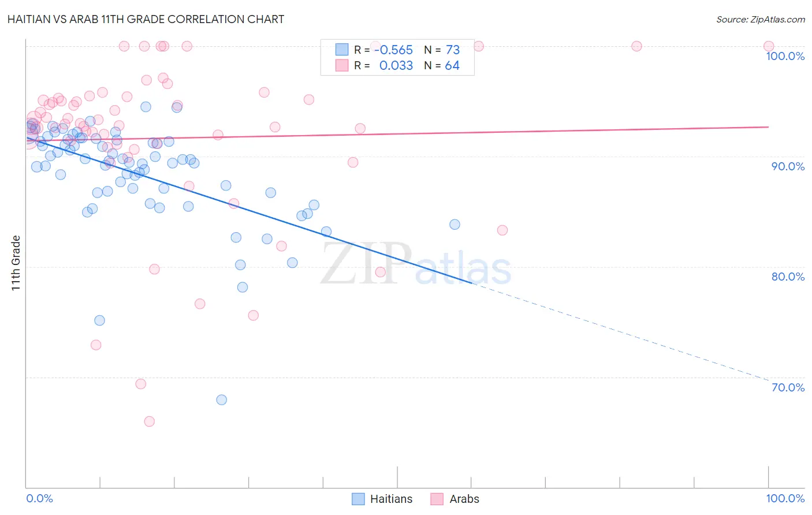Click the lowest blue Haitian data point

[x=221, y=400]
